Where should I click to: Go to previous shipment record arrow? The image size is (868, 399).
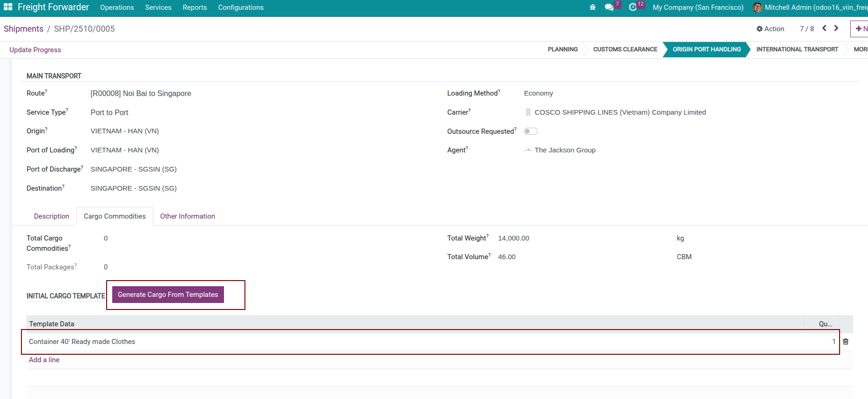824,28
